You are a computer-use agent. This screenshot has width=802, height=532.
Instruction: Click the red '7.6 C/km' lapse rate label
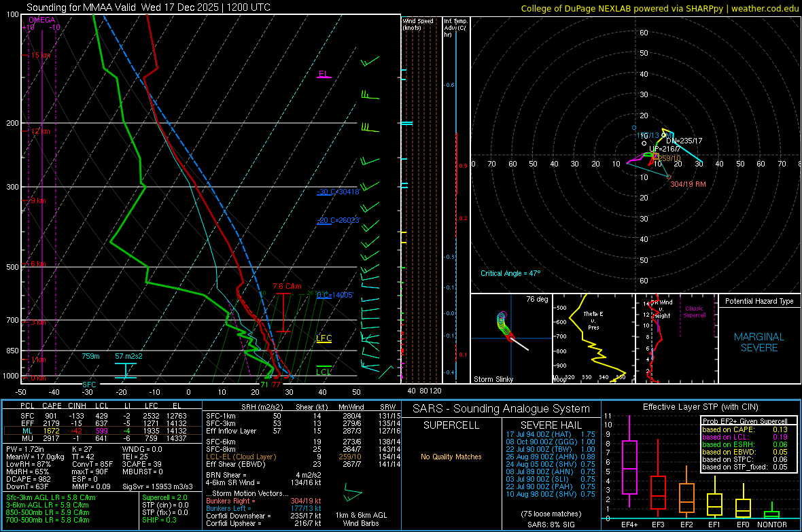(287, 287)
